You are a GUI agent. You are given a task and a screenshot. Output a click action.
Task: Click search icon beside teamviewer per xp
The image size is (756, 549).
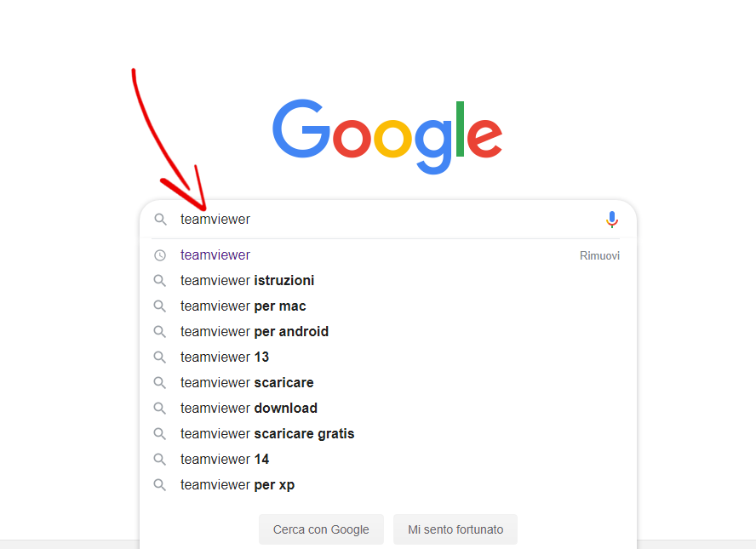(x=160, y=485)
